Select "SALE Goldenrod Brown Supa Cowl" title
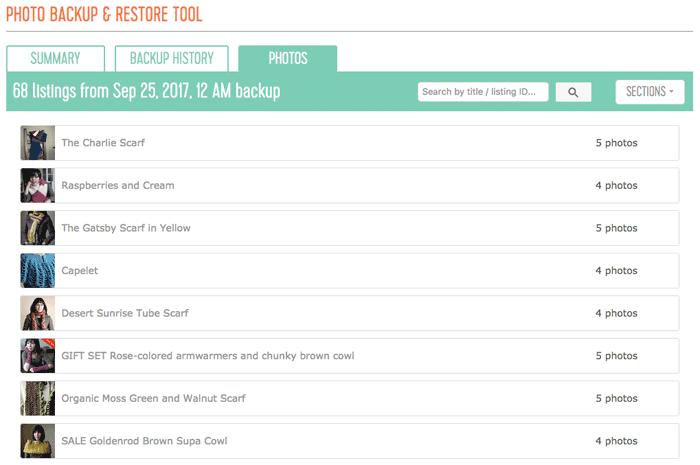The image size is (700, 465). [x=144, y=441]
